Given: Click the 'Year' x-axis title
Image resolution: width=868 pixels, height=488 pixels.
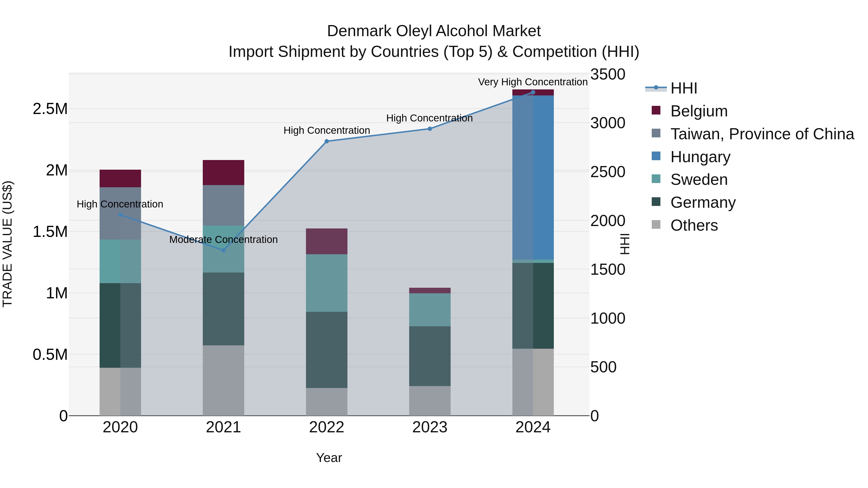Looking at the screenshot, I should click(x=329, y=458).
